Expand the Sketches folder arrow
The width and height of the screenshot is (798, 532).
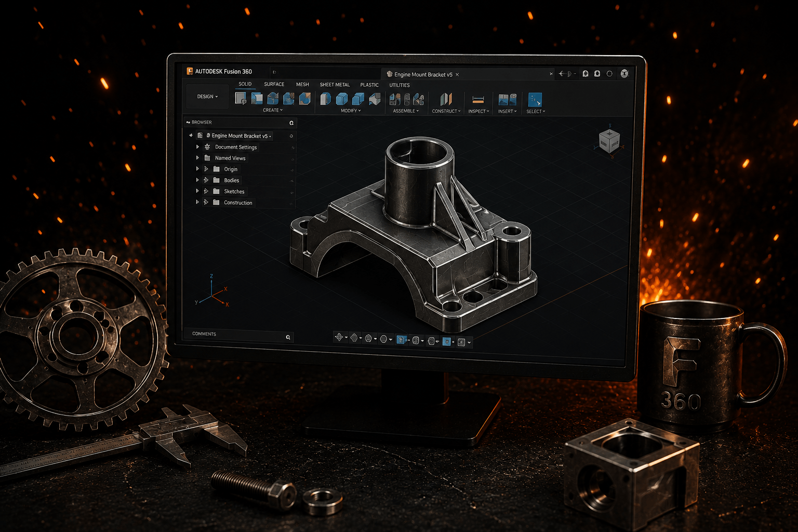pos(197,191)
